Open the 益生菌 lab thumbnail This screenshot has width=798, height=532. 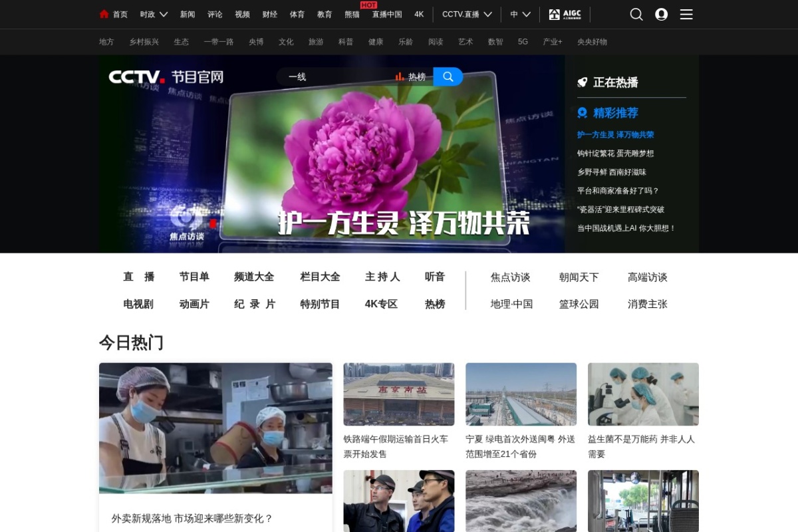643,394
